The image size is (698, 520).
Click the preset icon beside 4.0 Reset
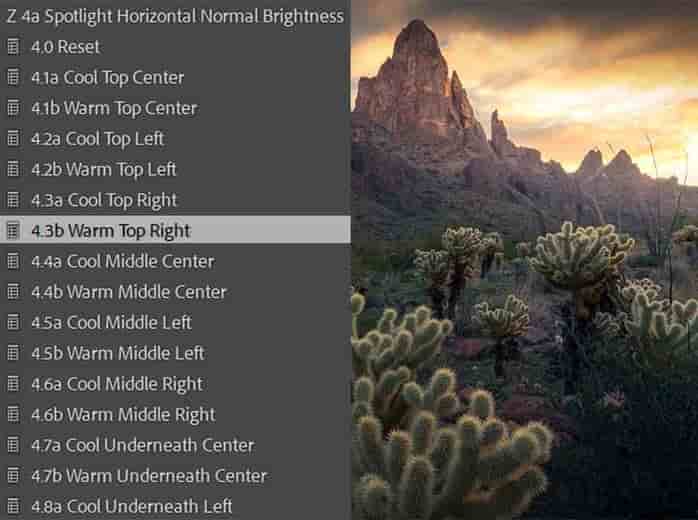(13, 47)
